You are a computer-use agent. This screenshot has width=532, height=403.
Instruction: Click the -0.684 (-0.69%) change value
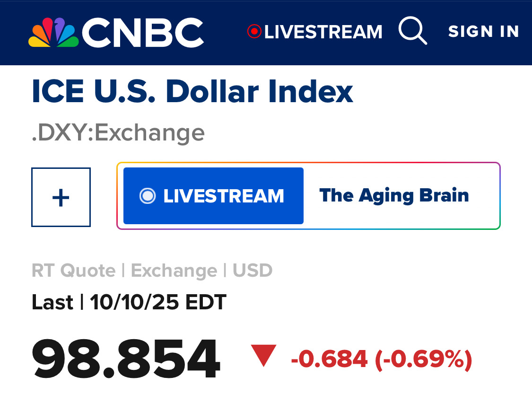pos(381,360)
